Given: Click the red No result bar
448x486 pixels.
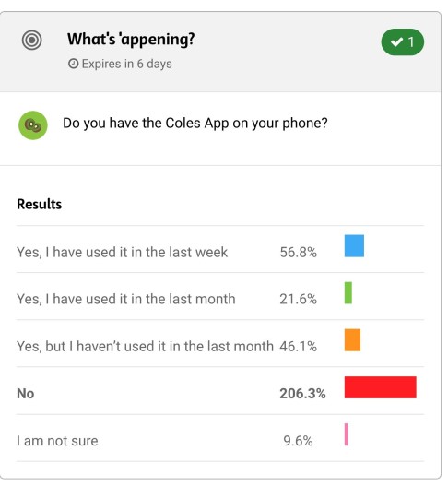Looking at the screenshot, I should tap(381, 387).
